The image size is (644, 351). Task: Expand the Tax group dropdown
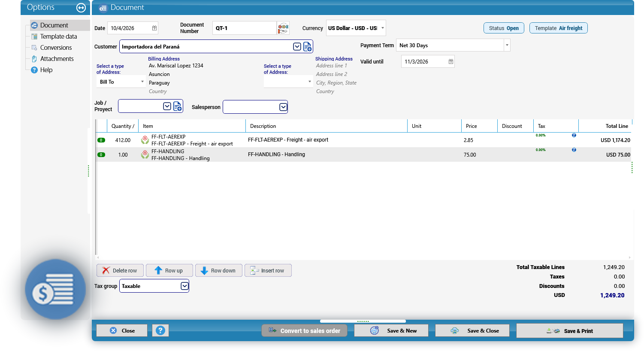[x=184, y=286]
